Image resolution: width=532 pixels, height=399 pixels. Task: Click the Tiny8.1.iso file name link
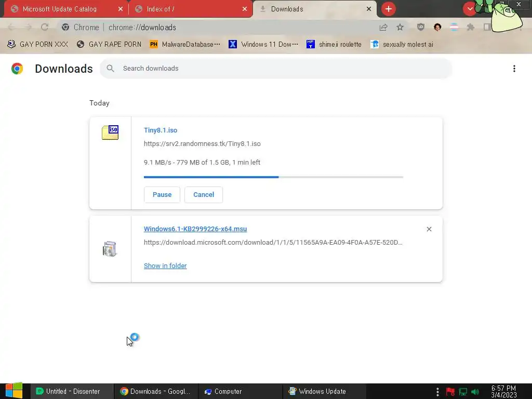click(161, 130)
